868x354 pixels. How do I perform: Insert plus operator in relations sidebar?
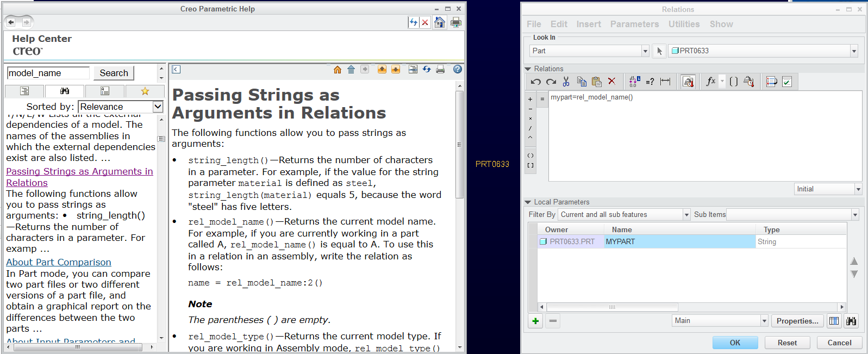[530, 100]
